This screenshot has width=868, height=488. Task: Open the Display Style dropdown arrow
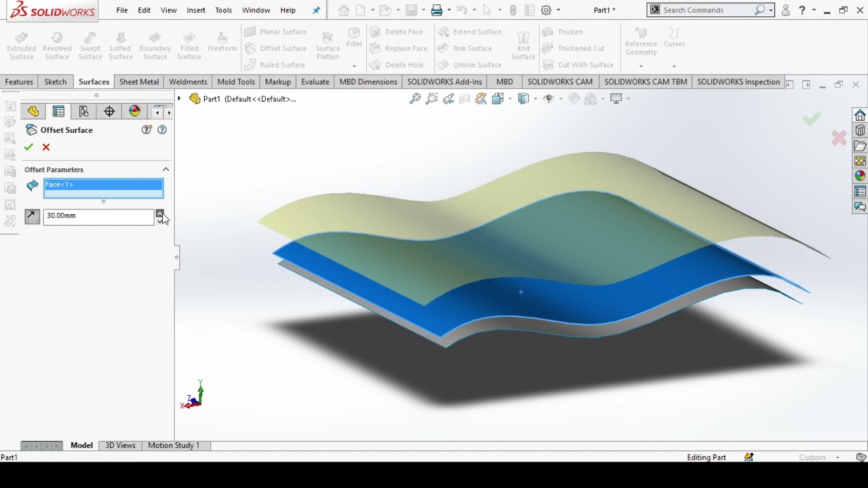[535, 99]
